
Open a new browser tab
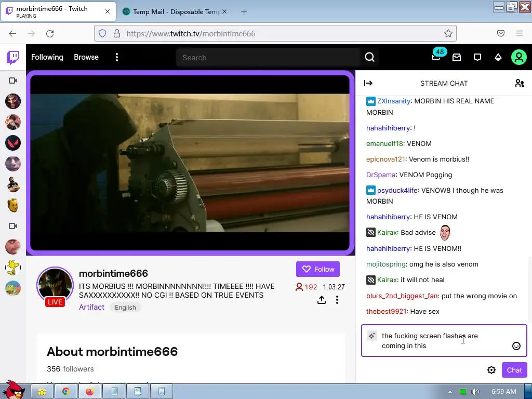[244, 12]
